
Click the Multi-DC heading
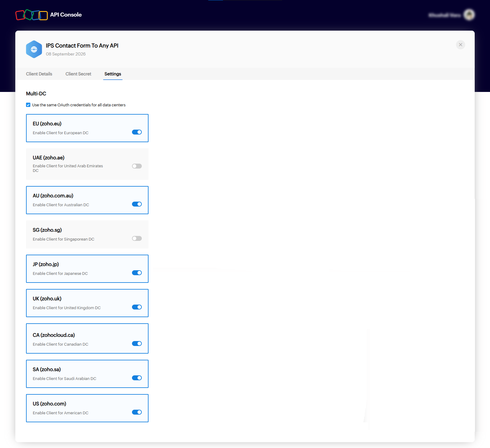coord(36,93)
